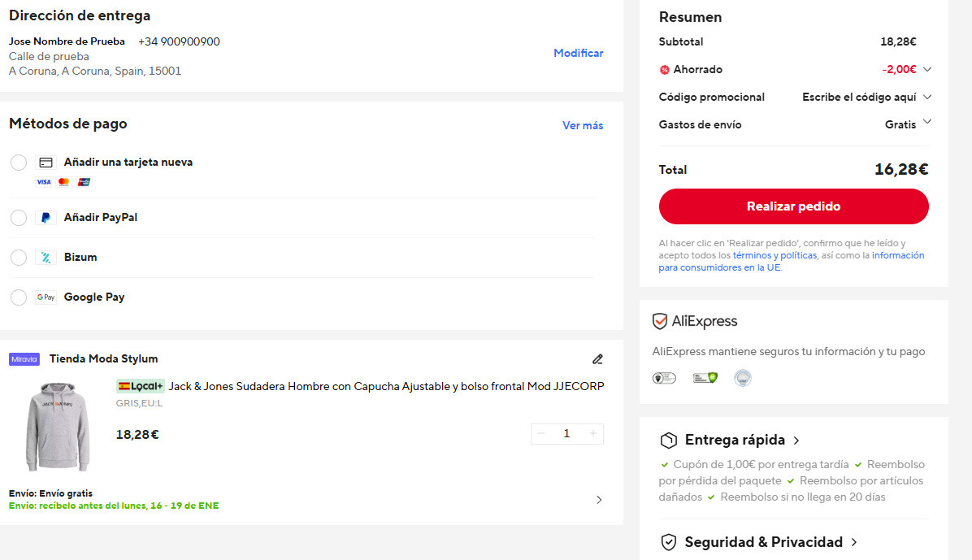Increase product quantity with plus button
This screenshot has height=560, width=972.
tap(593, 434)
